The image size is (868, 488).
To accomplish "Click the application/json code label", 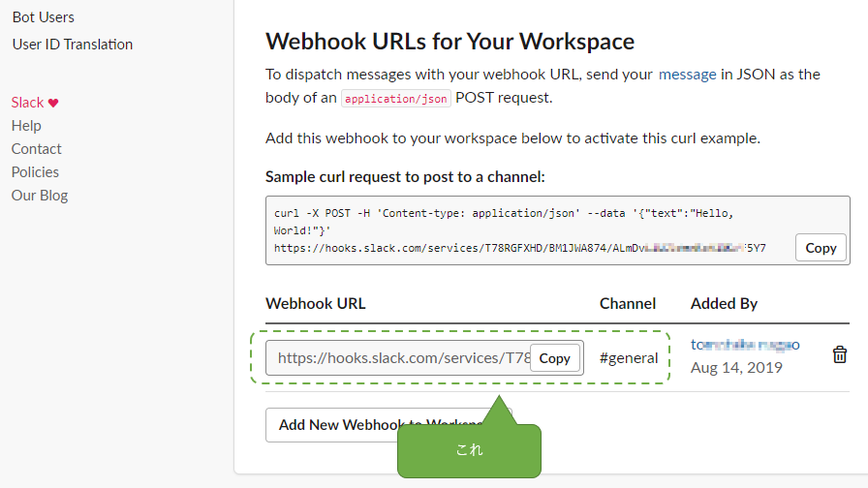I will 396,99.
